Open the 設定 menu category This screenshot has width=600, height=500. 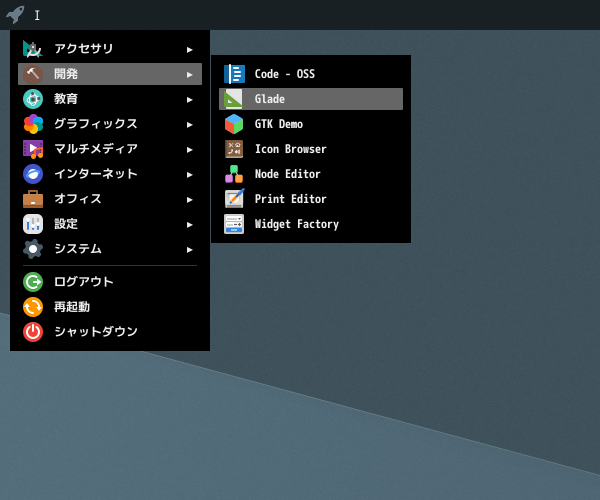pyautogui.click(x=110, y=224)
